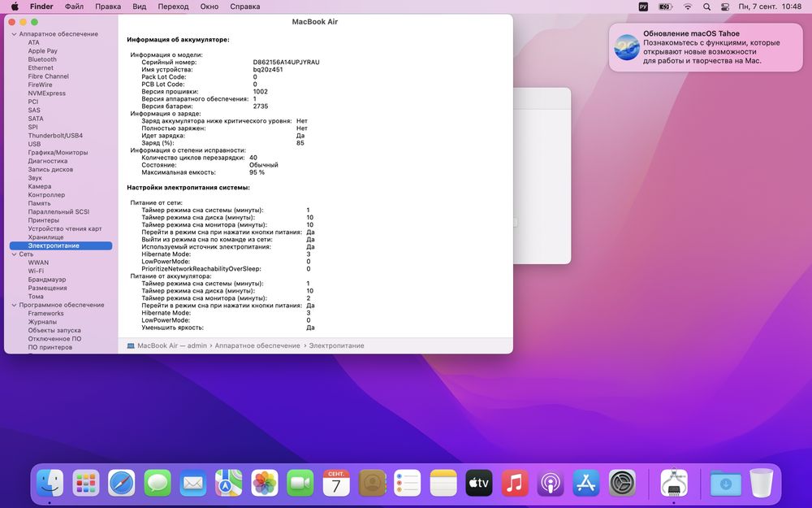Collapse the Сеть section
Image resolution: width=812 pixels, height=508 pixels.
click(14, 254)
